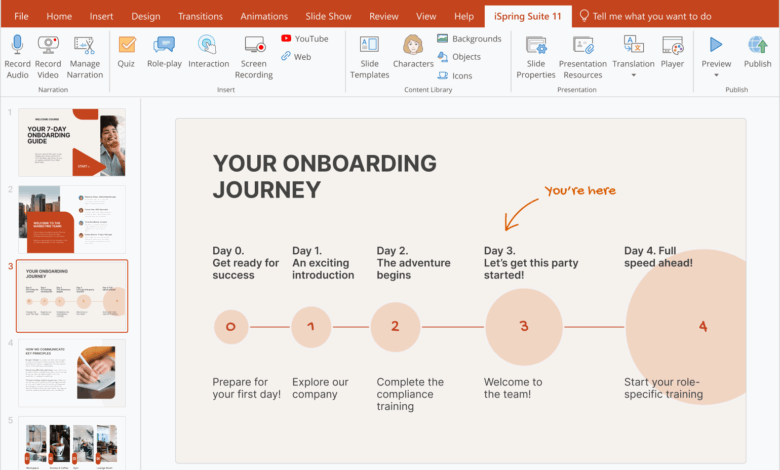Image resolution: width=780 pixels, height=470 pixels.
Task: Switch to the Slide Show tab
Action: coord(328,16)
